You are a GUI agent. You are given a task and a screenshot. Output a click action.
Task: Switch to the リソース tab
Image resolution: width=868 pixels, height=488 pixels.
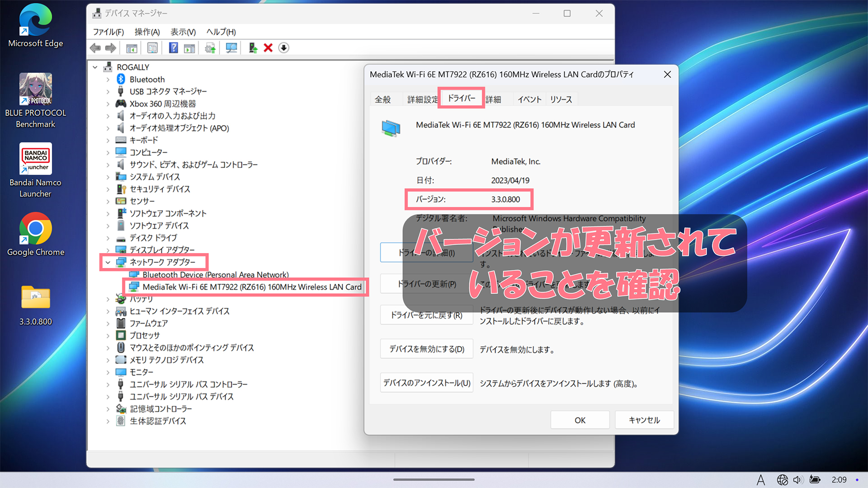coord(561,99)
